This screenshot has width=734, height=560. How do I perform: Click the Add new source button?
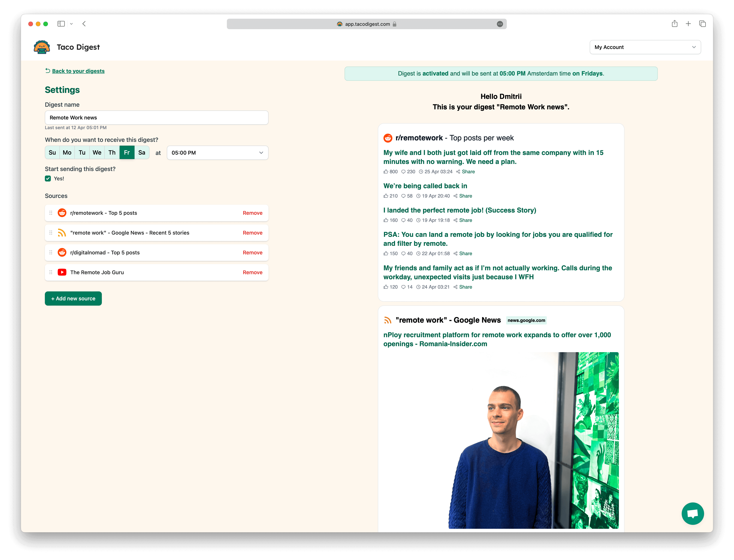click(x=73, y=299)
